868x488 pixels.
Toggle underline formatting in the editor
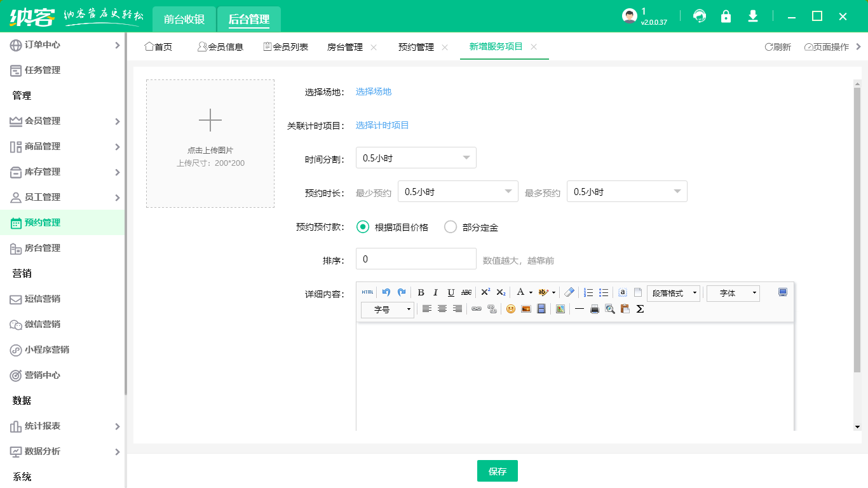point(449,292)
